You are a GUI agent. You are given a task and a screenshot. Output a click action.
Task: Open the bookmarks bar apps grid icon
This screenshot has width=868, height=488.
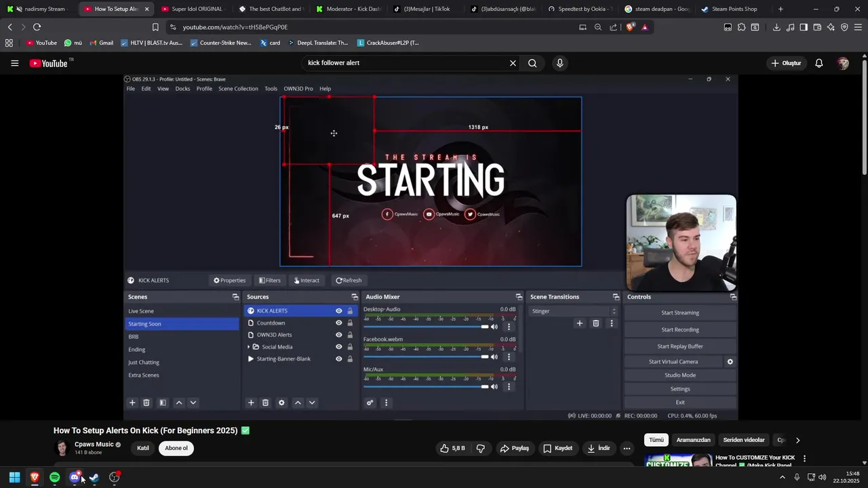pos(9,43)
